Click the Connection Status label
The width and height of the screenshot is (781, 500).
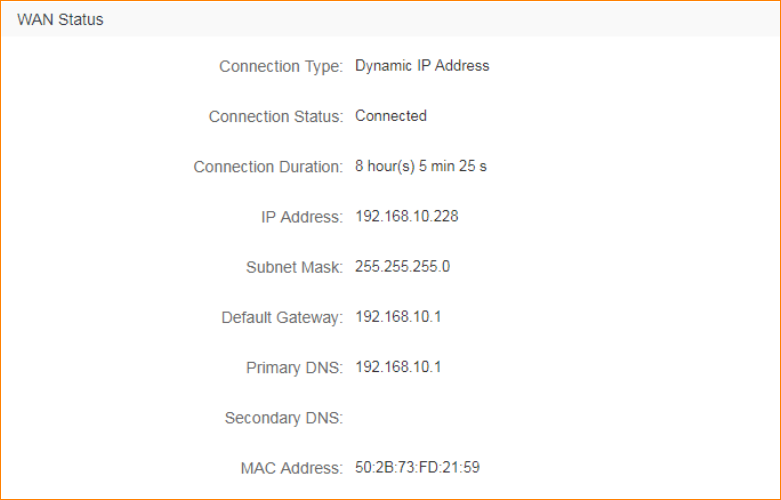(275, 117)
